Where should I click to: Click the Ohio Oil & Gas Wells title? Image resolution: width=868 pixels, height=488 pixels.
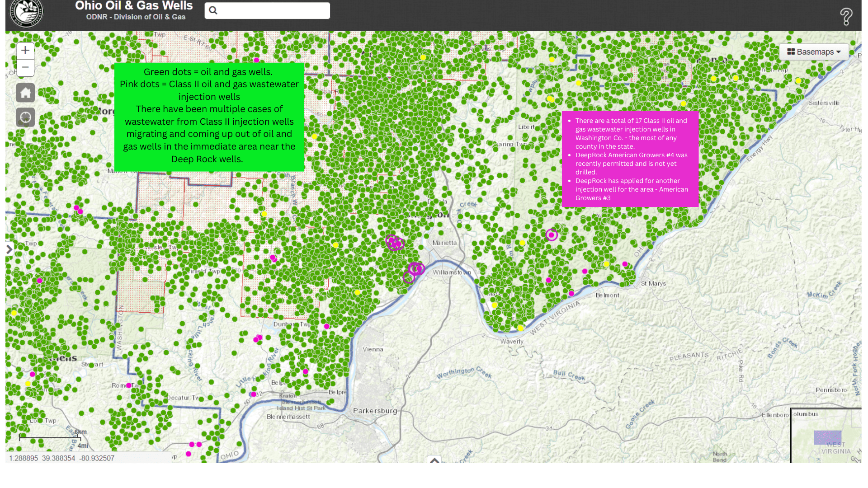134,6
